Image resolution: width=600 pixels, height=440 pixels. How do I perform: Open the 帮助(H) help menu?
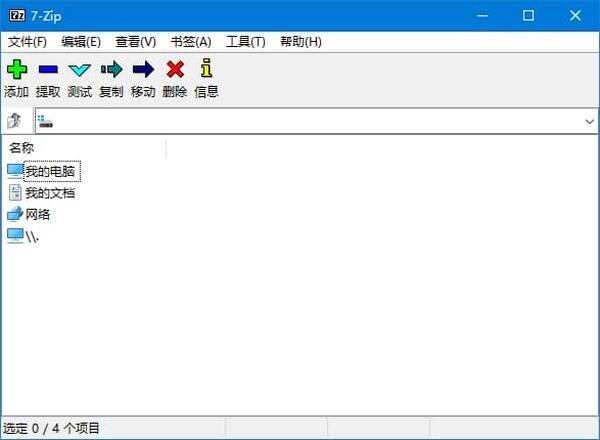tap(301, 41)
